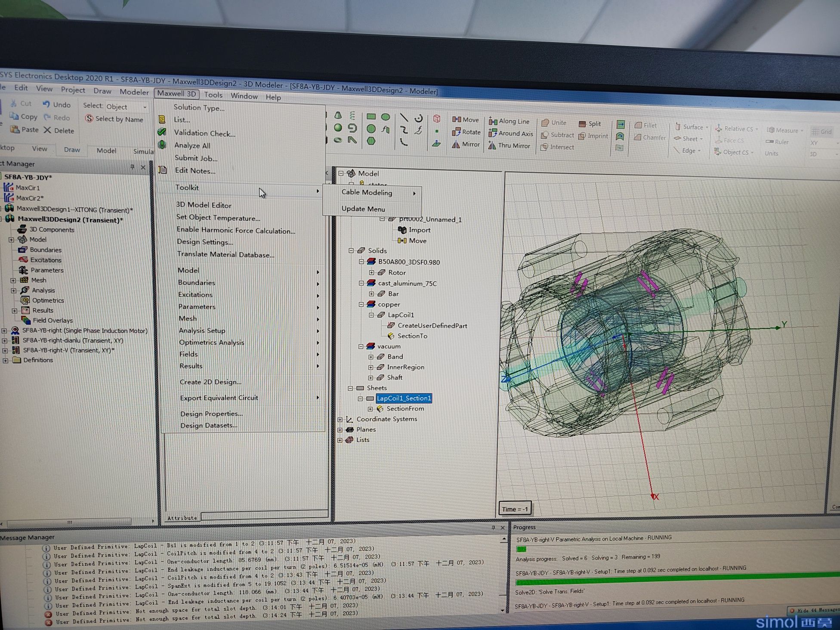840x630 pixels.
Task: Open the Surface dropdown
Action: (x=691, y=127)
